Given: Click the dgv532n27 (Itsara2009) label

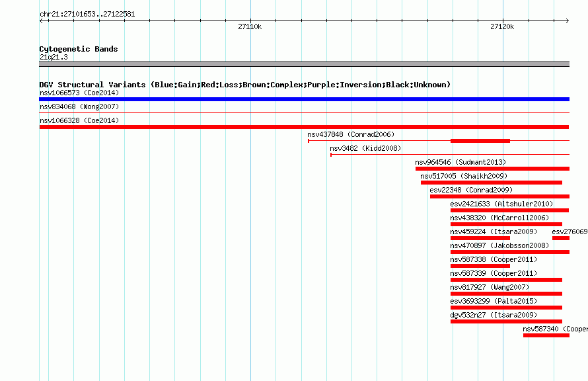Looking at the screenshot, I should pos(494,315).
